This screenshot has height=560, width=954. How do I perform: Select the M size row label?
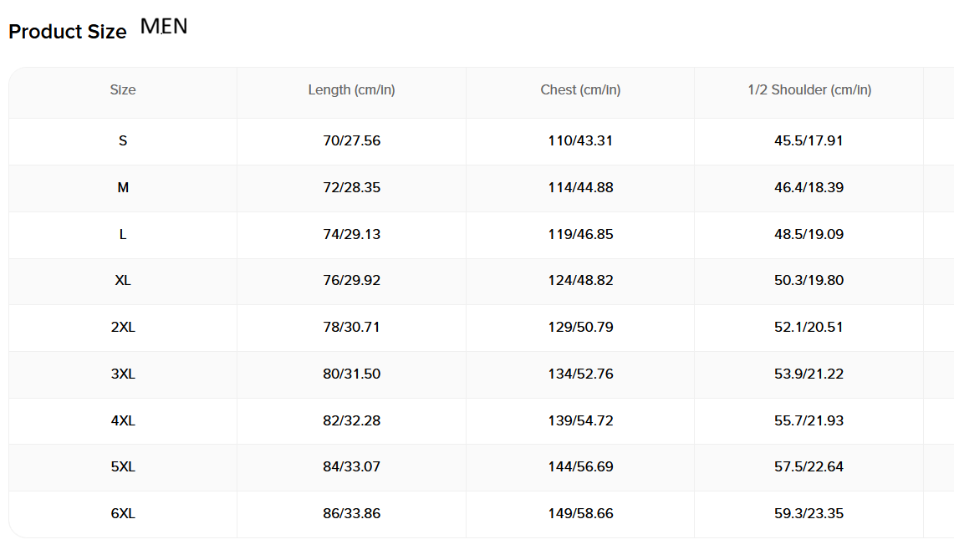(123, 188)
